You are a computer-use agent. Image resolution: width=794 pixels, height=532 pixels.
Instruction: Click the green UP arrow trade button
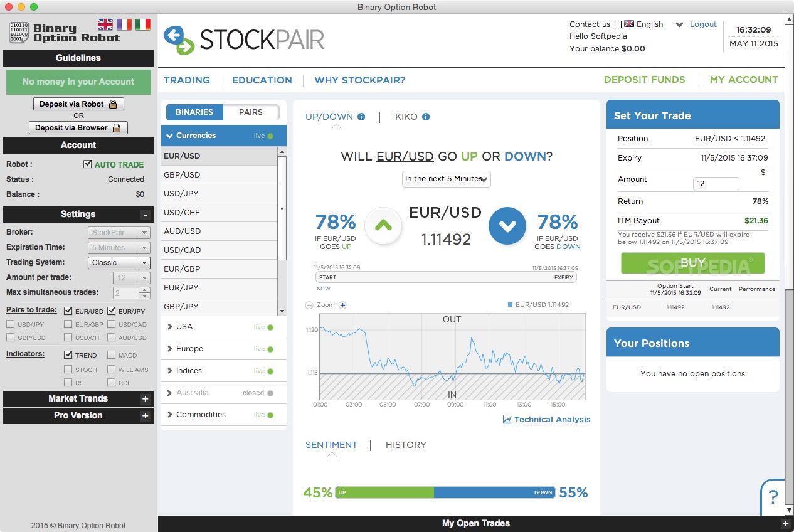click(x=383, y=225)
